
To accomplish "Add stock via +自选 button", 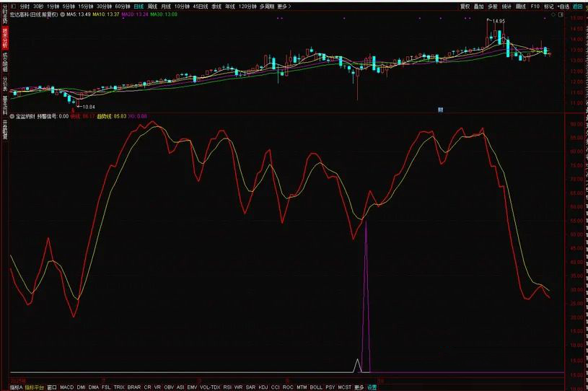I will pyautogui.click(x=563, y=6).
